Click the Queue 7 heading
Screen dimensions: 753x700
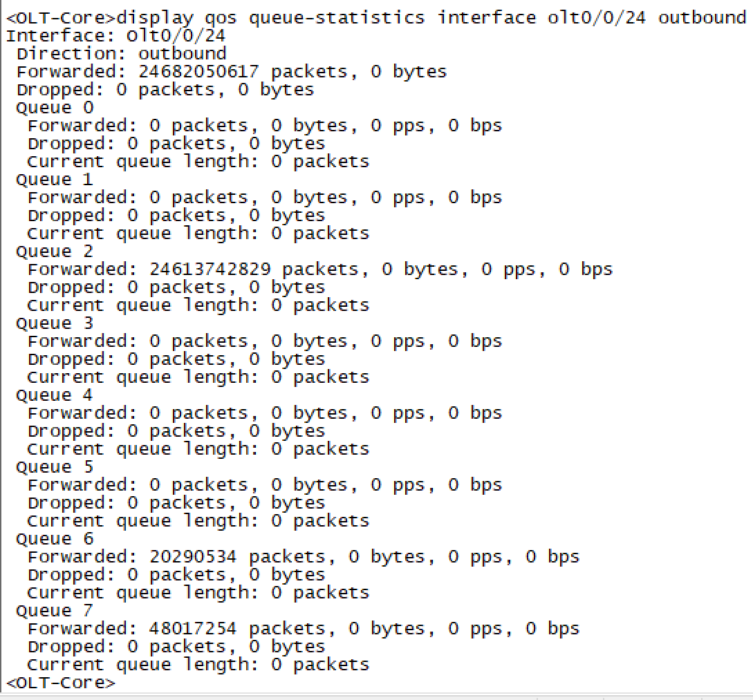coord(55,610)
